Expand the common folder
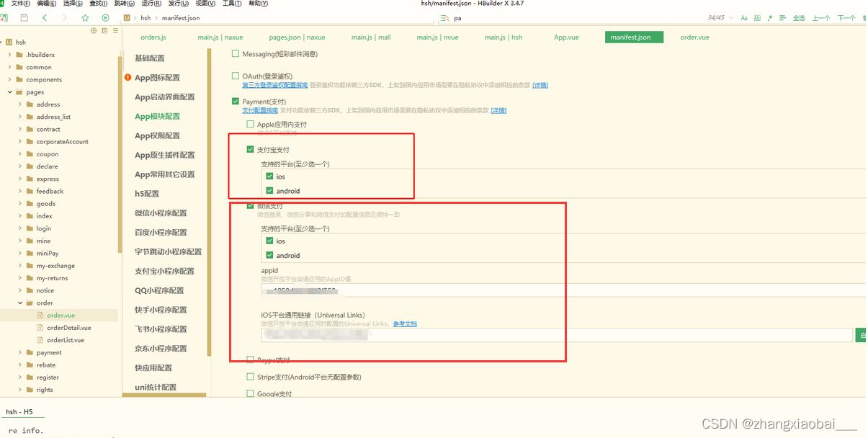Image resolution: width=868 pixels, height=438 pixels. (x=9, y=67)
